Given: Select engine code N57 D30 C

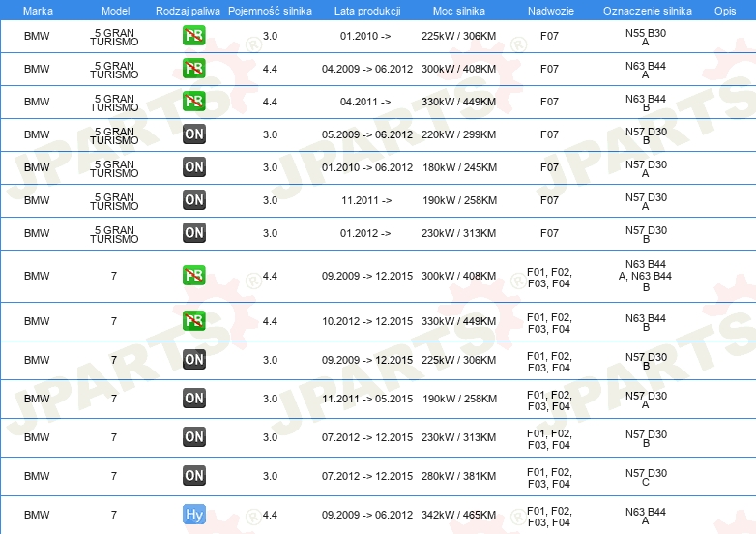Looking at the screenshot, I should click(646, 477).
